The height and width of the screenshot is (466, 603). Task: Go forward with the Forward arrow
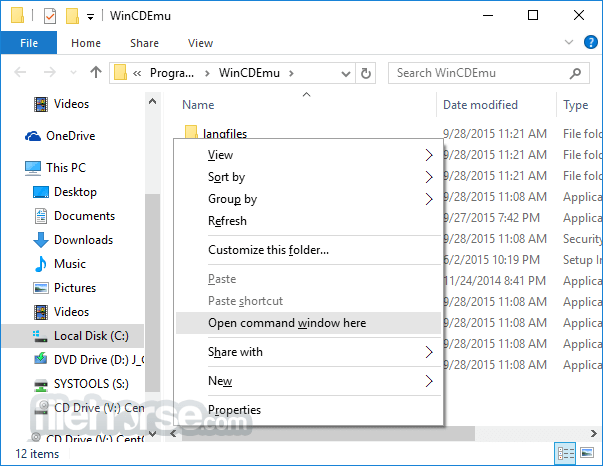(50, 72)
